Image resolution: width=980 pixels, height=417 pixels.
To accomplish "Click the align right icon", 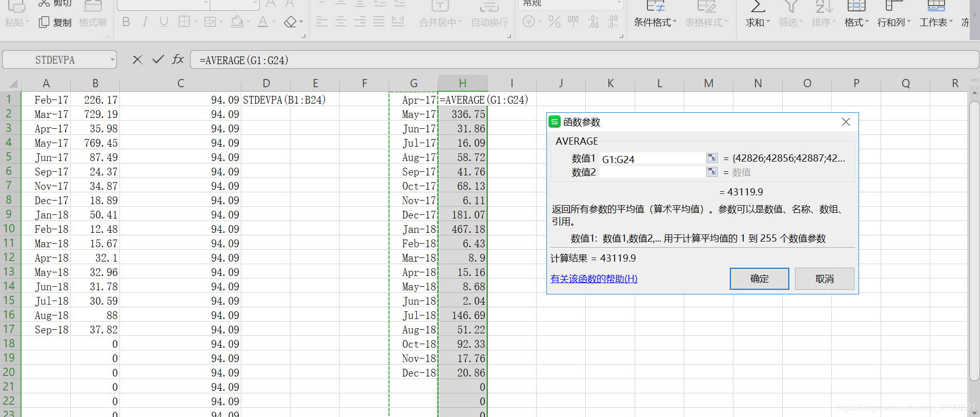I will pos(360,22).
